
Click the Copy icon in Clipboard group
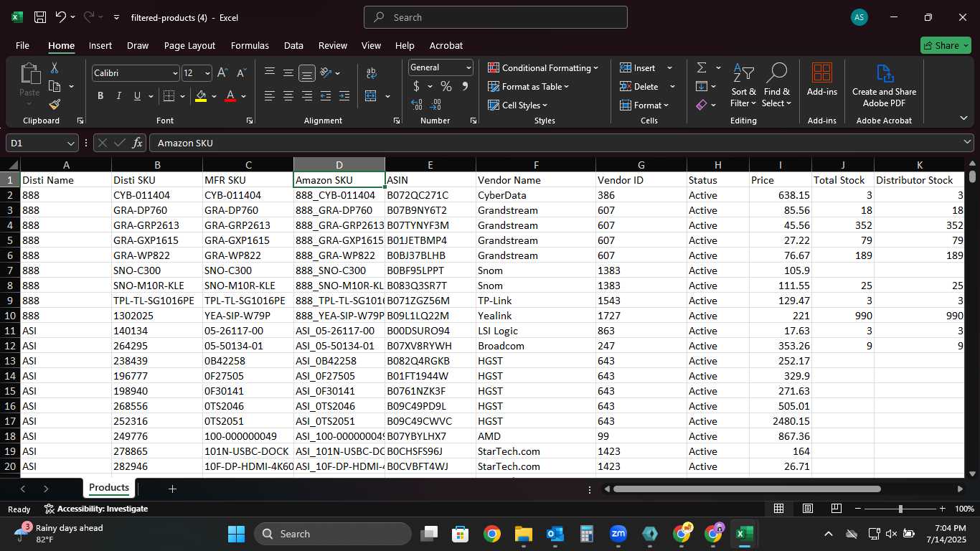tap(55, 86)
